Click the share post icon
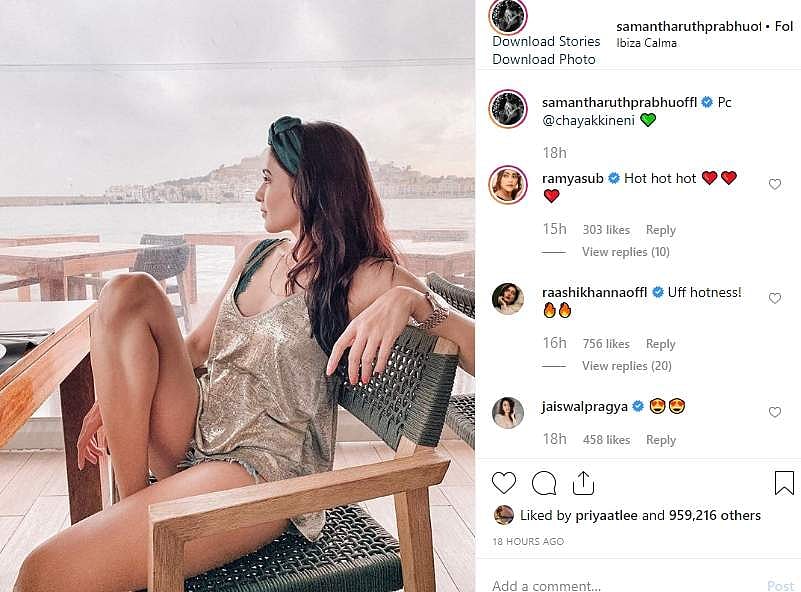Screen dimensions: 801x592 click(x=584, y=483)
